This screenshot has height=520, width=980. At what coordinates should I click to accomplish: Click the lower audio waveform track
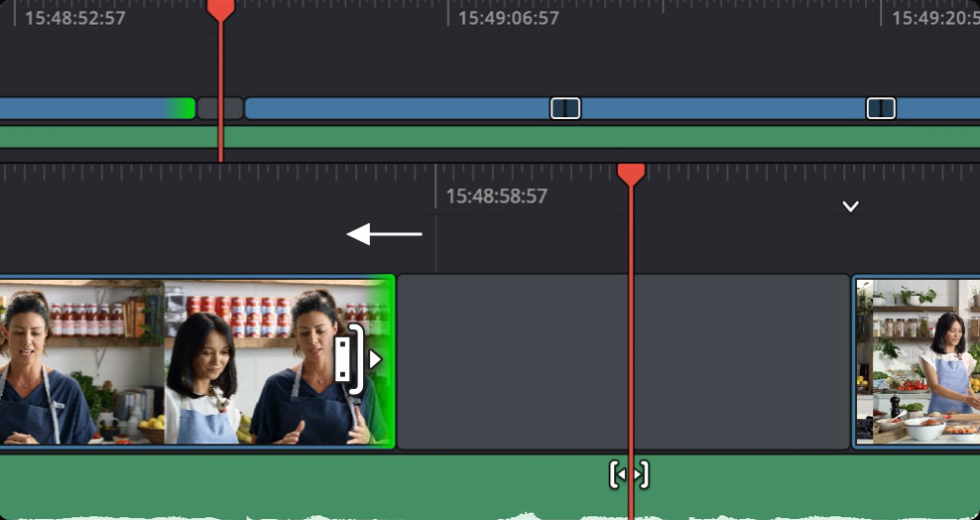(490, 487)
